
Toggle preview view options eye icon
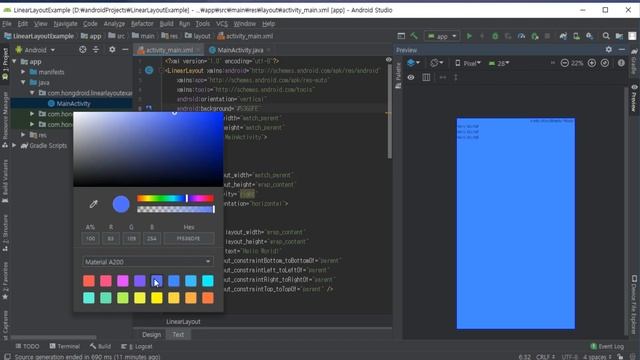(411, 77)
